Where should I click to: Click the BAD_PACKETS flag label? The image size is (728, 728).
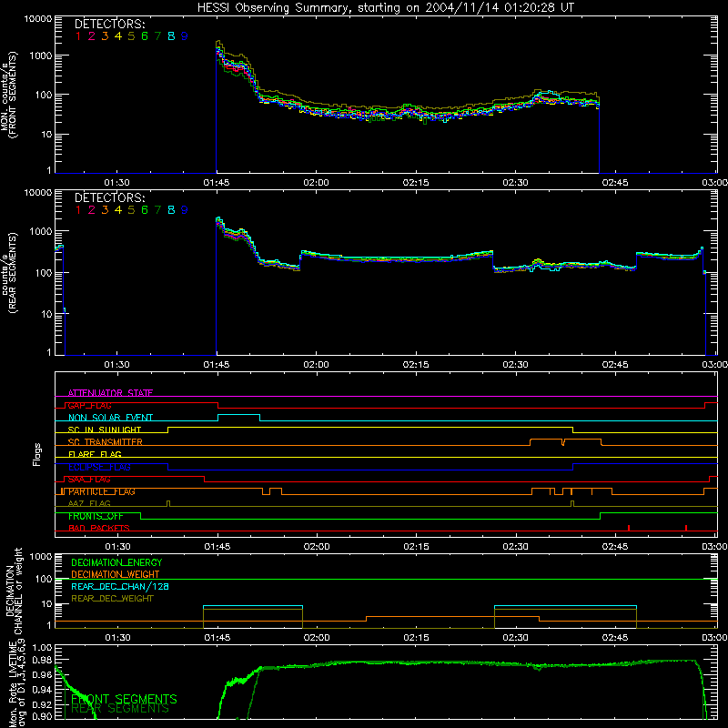(x=99, y=528)
